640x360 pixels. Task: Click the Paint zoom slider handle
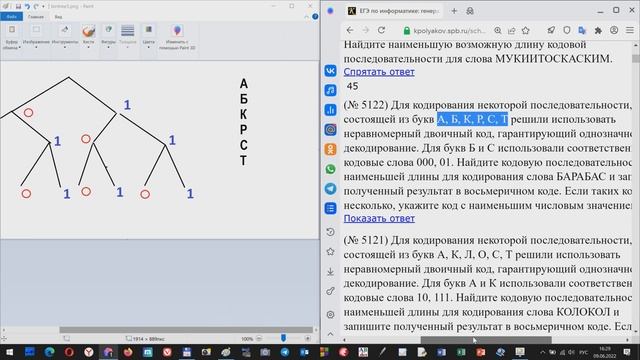point(283,338)
